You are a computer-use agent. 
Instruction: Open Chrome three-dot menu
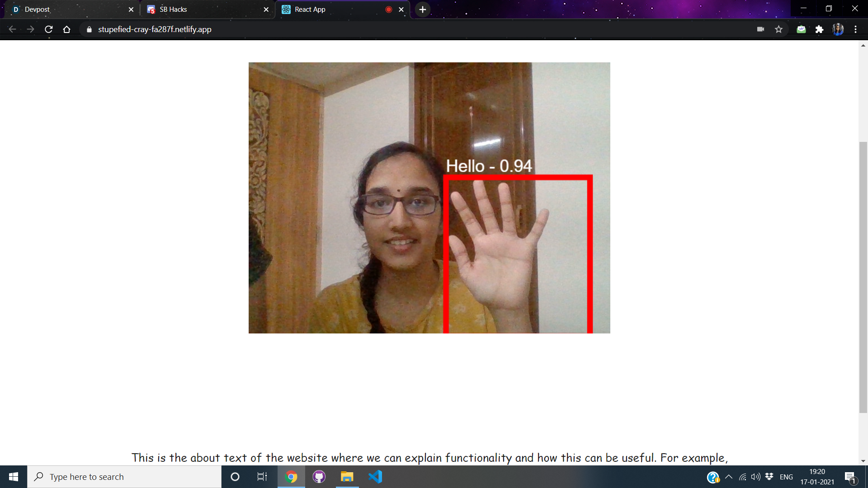pos(855,29)
